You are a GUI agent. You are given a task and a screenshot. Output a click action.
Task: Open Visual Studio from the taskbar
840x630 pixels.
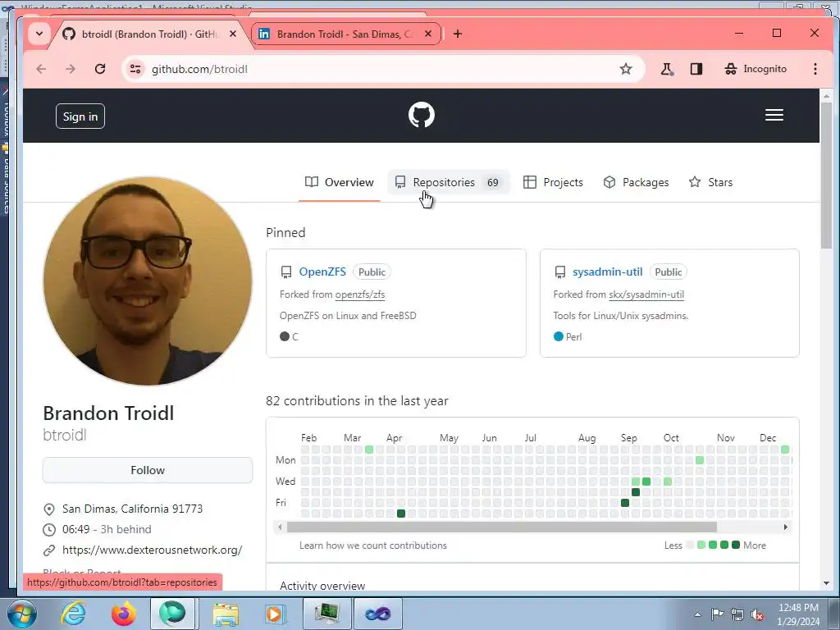[x=378, y=614]
